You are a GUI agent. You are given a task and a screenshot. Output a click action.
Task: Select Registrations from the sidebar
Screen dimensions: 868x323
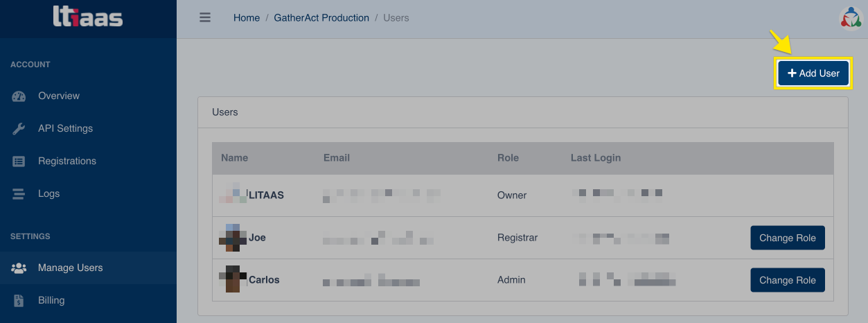pos(67,161)
